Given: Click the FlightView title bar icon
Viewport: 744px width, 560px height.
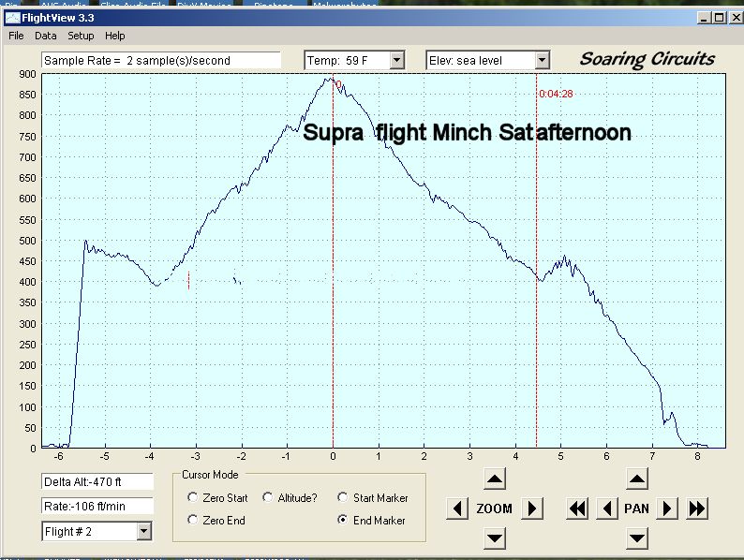Looking at the screenshot, I should pyautogui.click(x=12, y=18).
